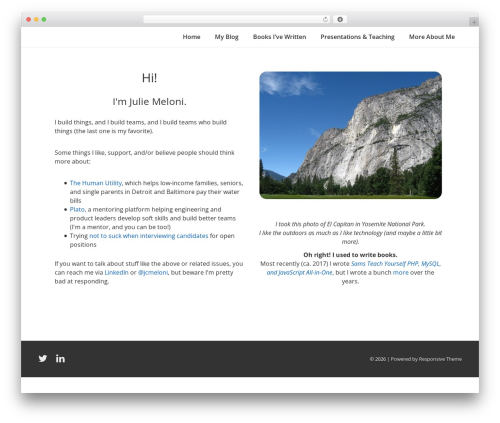The width and height of the screenshot is (500, 423).
Task: Click 'Oh right! I used to write books.' text
Action: (x=350, y=255)
